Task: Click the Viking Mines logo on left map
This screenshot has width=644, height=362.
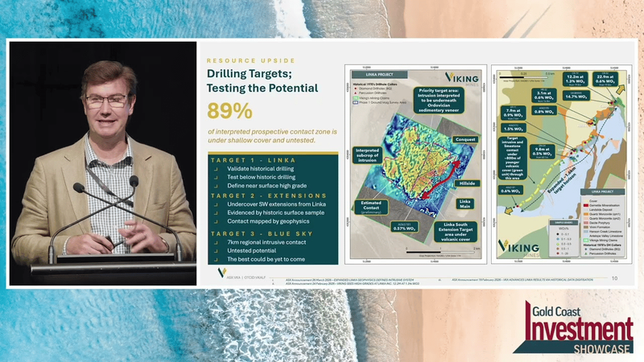Action: coord(462,79)
